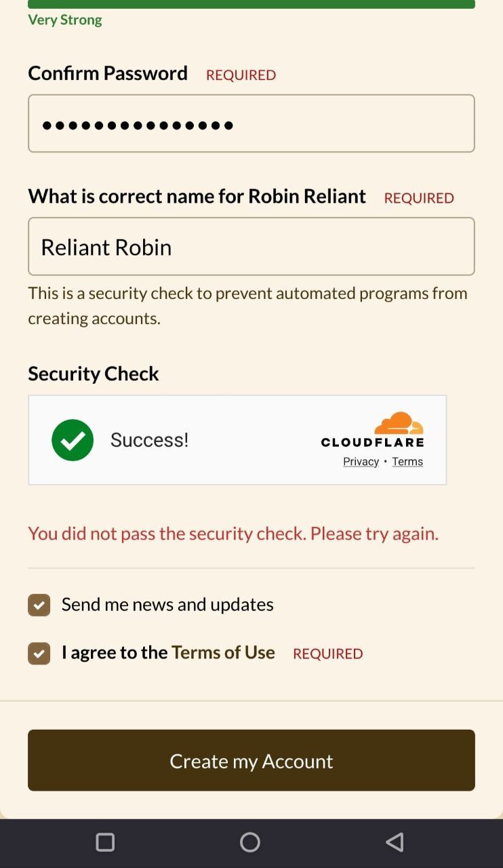Click the Security Check heading

[94, 374]
